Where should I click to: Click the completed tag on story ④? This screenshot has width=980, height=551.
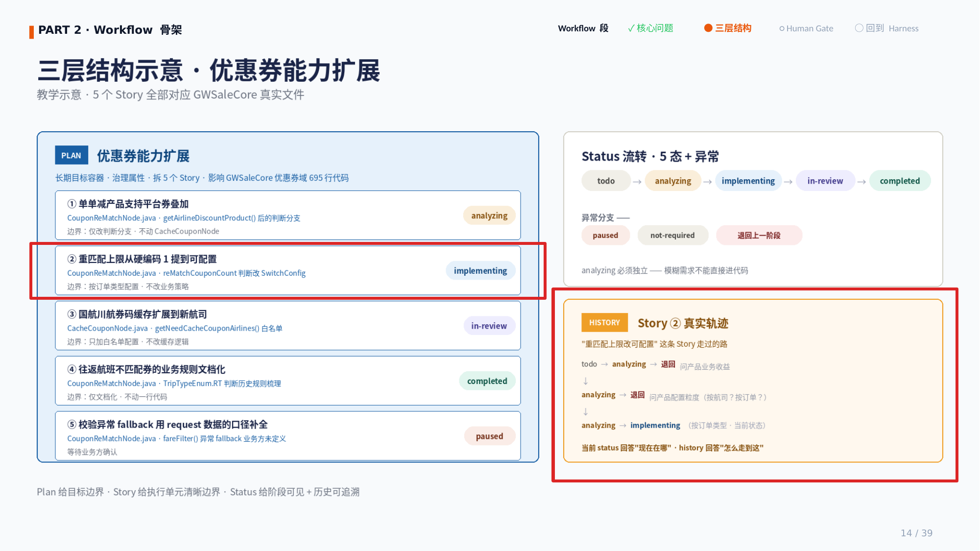(487, 381)
